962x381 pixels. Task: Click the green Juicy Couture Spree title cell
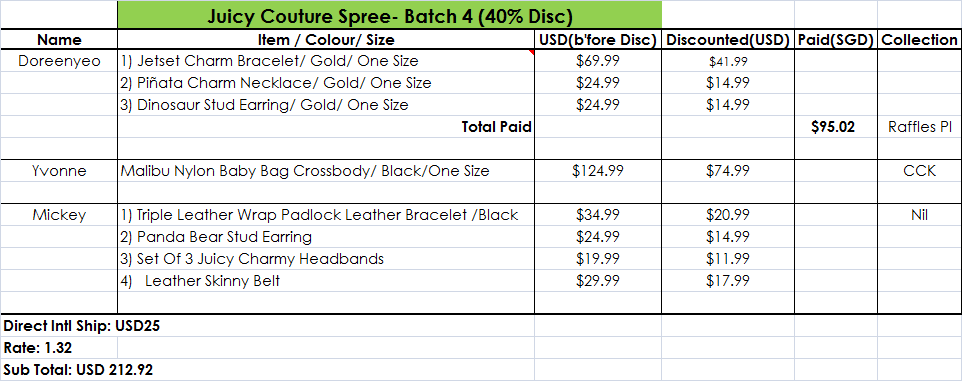[389, 15]
